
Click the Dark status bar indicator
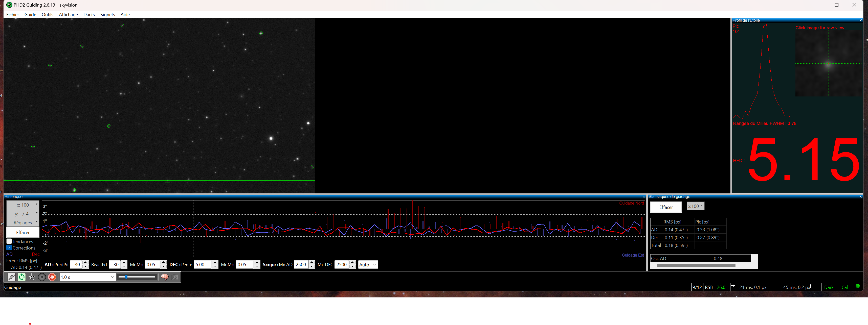(829, 287)
